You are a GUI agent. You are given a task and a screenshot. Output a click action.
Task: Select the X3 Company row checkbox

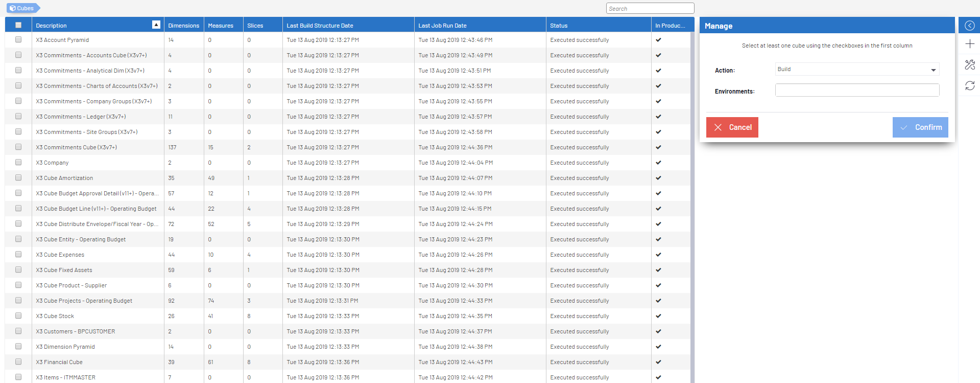[18, 163]
